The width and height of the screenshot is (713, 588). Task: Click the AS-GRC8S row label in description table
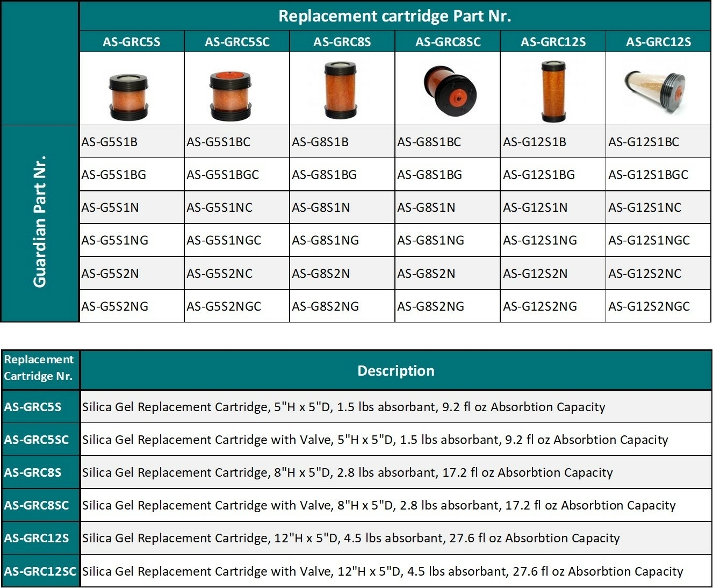coord(33,472)
